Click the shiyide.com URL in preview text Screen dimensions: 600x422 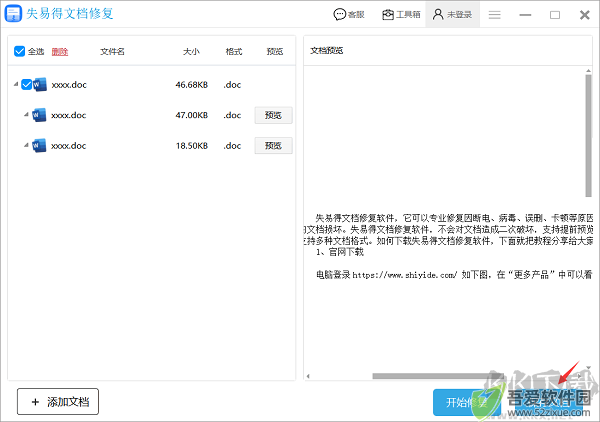404,275
